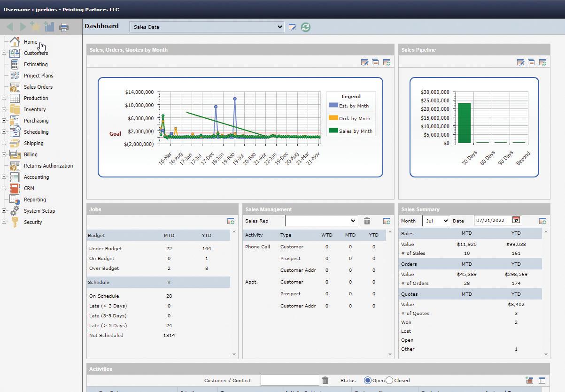Viewport: 565px width, 392px height.
Task: Open Security in the navigation tree
Action: pyautogui.click(x=33, y=222)
